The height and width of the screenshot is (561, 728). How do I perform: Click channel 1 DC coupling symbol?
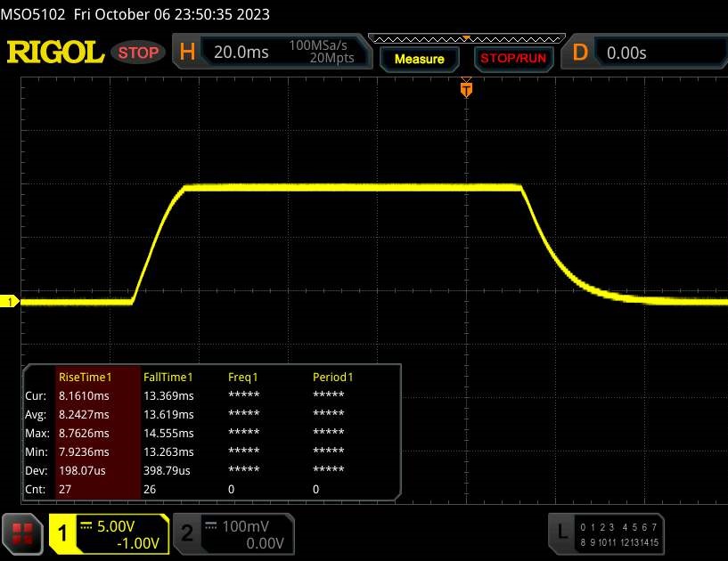86,525
